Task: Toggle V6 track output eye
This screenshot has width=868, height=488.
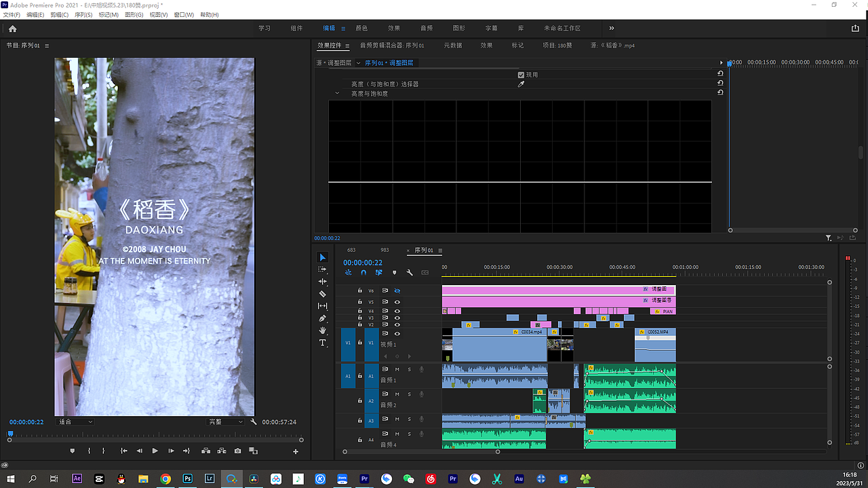Action: click(x=397, y=290)
